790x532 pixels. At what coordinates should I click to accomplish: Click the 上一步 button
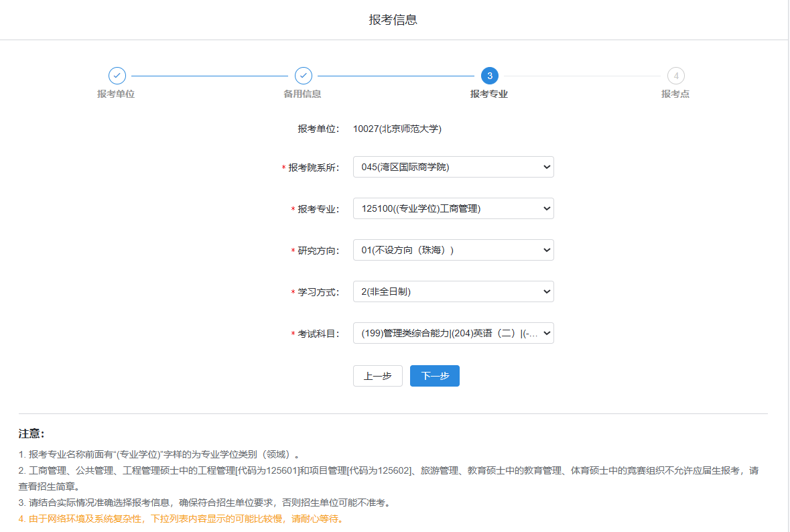click(377, 376)
